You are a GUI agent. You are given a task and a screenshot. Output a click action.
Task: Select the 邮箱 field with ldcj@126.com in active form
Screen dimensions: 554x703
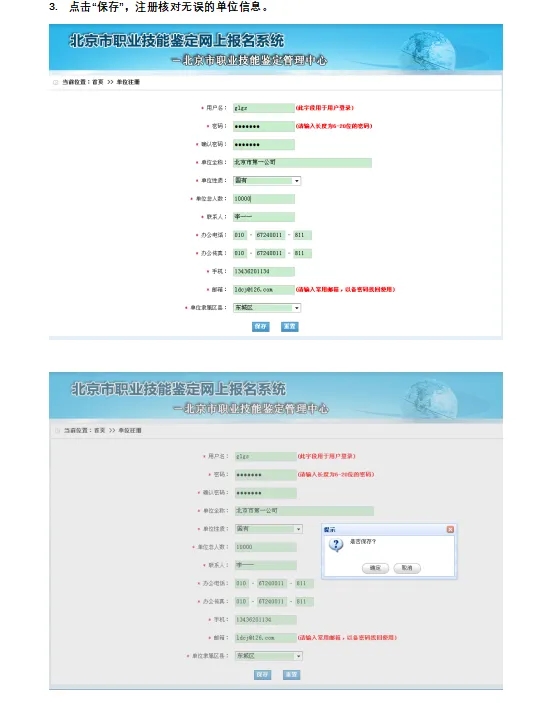264,290
